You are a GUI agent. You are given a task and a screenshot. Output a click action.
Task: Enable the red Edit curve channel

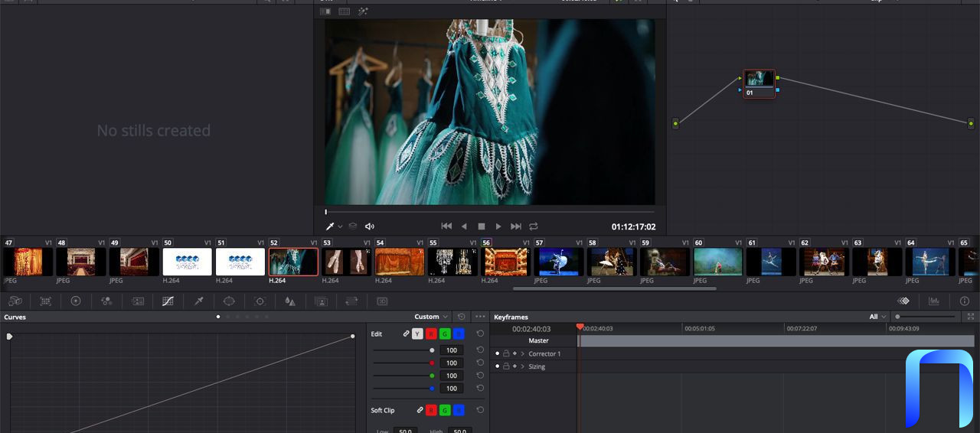tap(431, 334)
